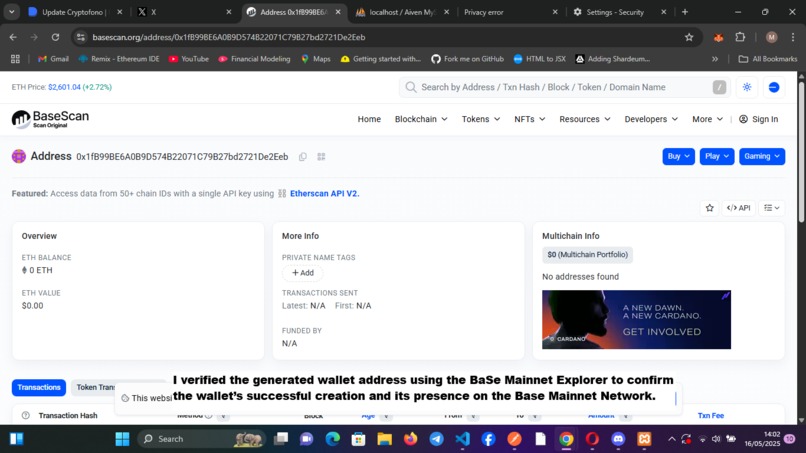Viewport: 806px width, 453px height.
Task: Switch to the X browser tab
Action: coord(185,12)
